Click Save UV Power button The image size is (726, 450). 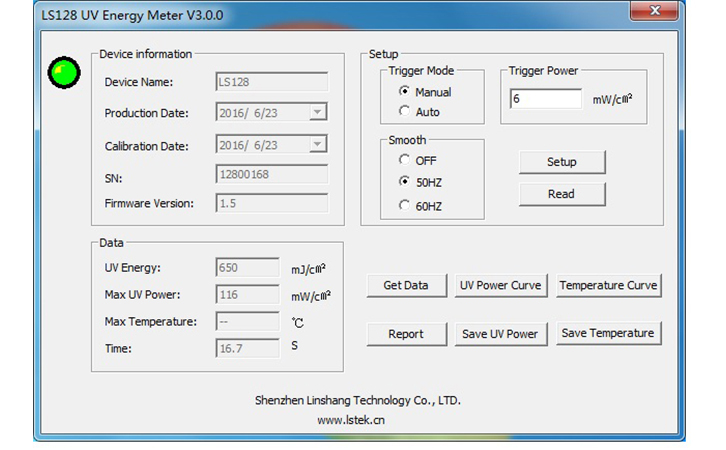coord(500,334)
